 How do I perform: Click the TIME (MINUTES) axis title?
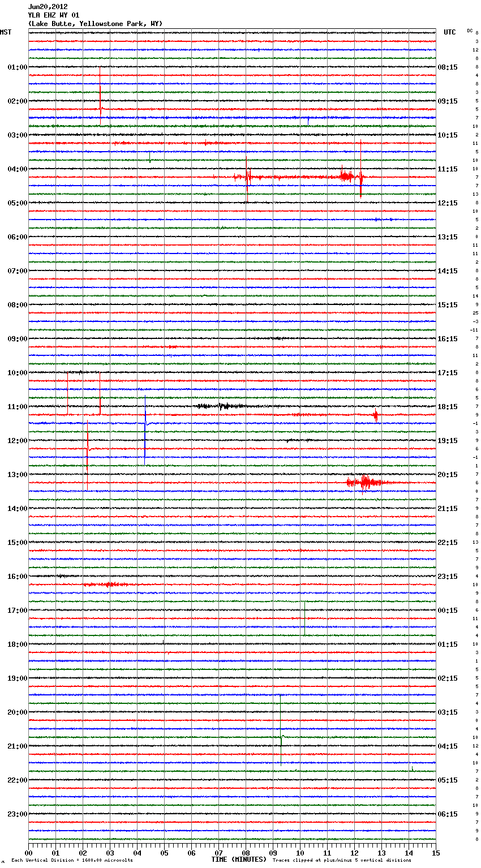[x=239, y=860]
